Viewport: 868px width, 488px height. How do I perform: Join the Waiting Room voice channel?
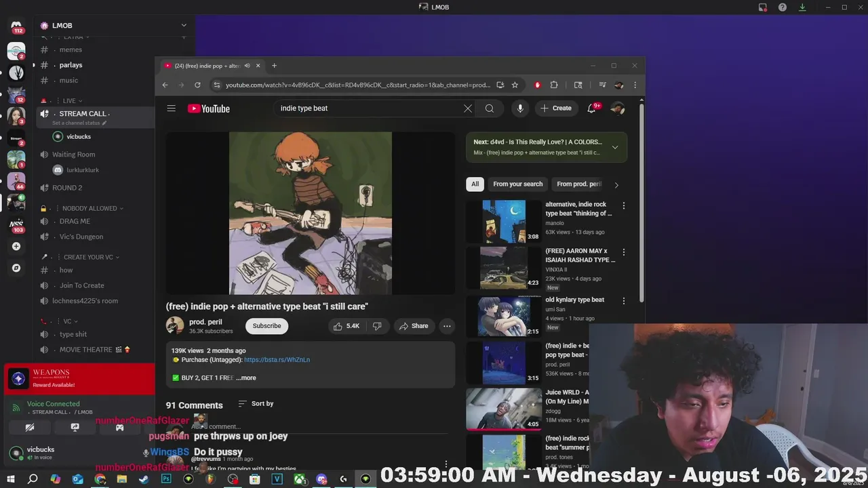[73, 155]
